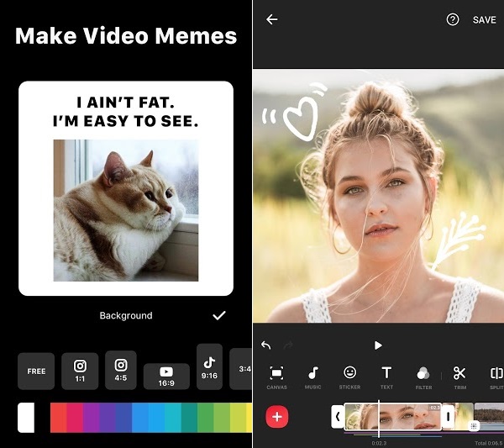
Task: Choose TikTok 9:16 ratio
Action: click(x=209, y=366)
